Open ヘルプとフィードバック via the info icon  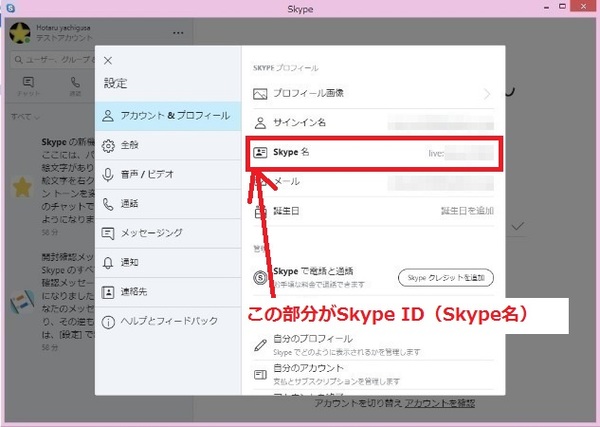pos(109,321)
